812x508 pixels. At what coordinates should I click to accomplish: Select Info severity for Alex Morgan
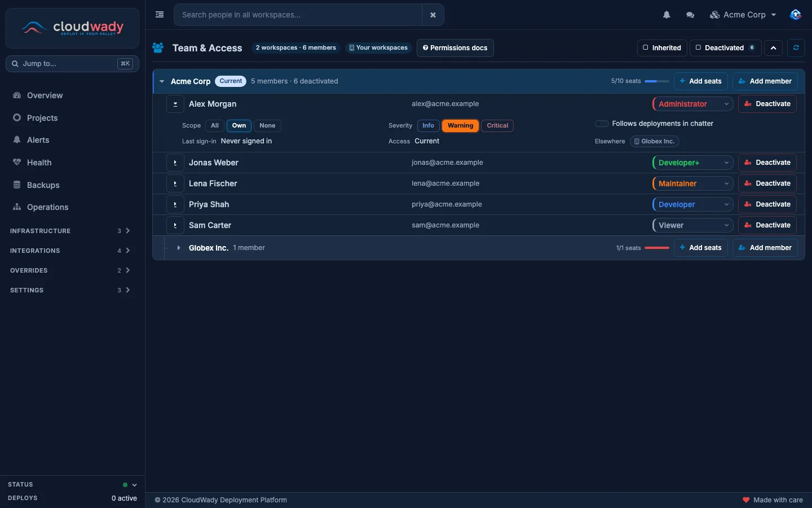click(429, 126)
